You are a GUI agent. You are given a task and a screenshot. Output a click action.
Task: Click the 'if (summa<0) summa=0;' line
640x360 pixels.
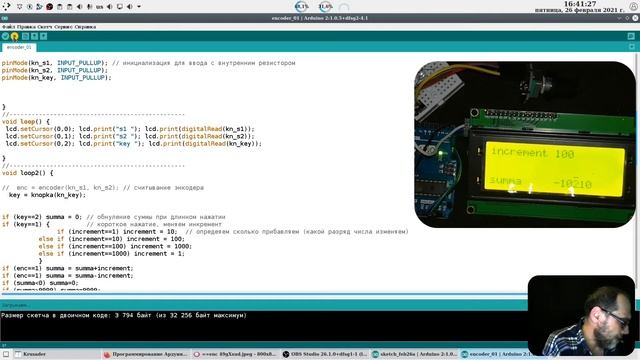(40, 283)
